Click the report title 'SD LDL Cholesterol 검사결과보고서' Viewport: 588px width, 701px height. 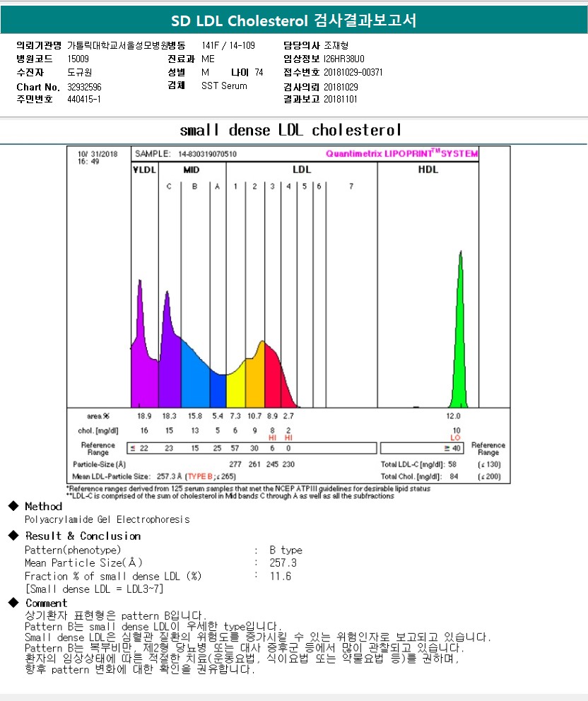(x=294, y=20)
